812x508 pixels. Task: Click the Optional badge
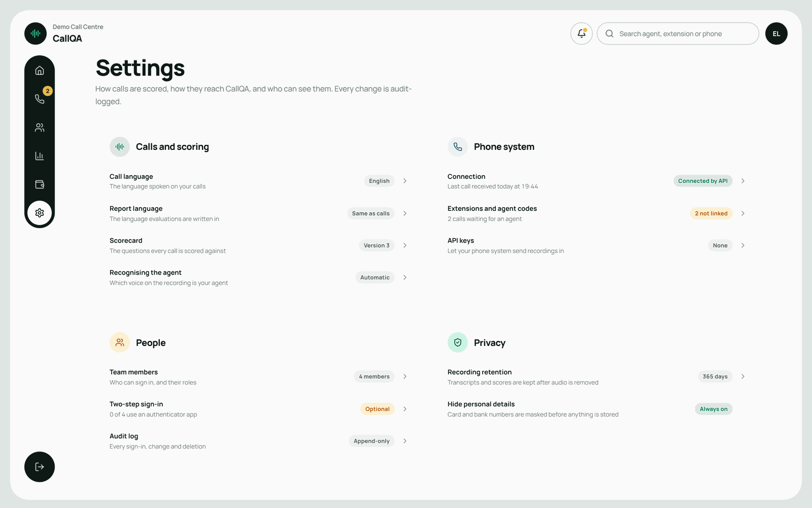(x=378, y=409)
